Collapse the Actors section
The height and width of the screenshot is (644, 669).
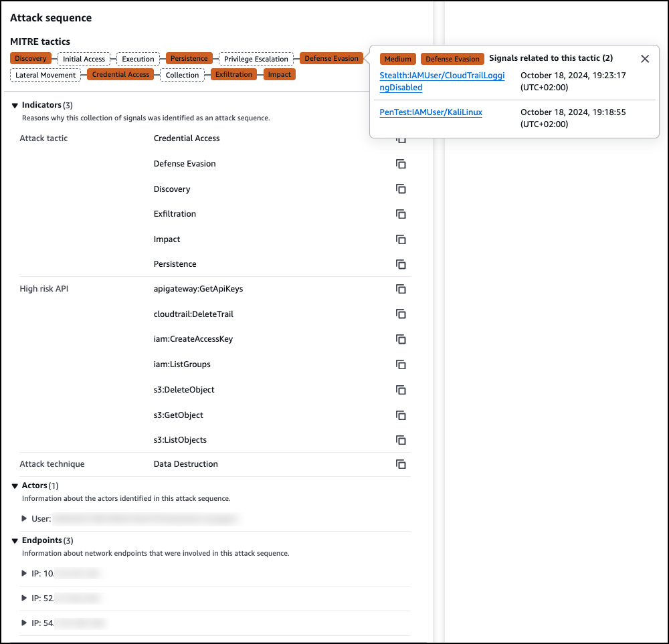pos(15,486)
